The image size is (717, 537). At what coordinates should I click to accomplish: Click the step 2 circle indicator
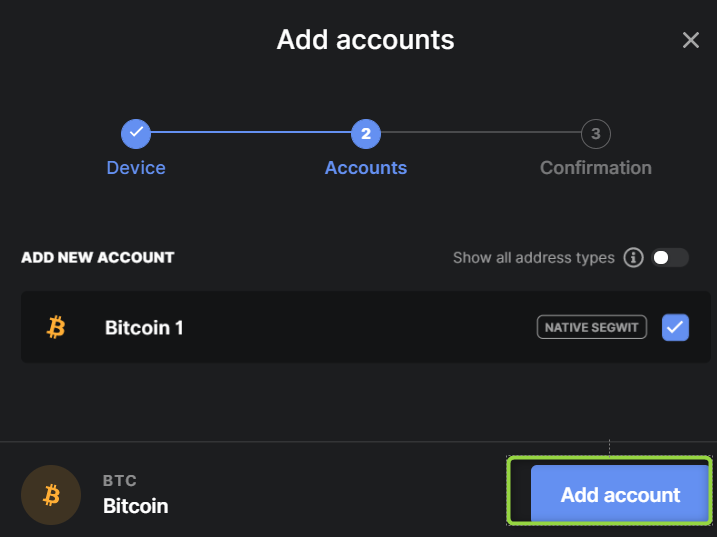point(366,134)
